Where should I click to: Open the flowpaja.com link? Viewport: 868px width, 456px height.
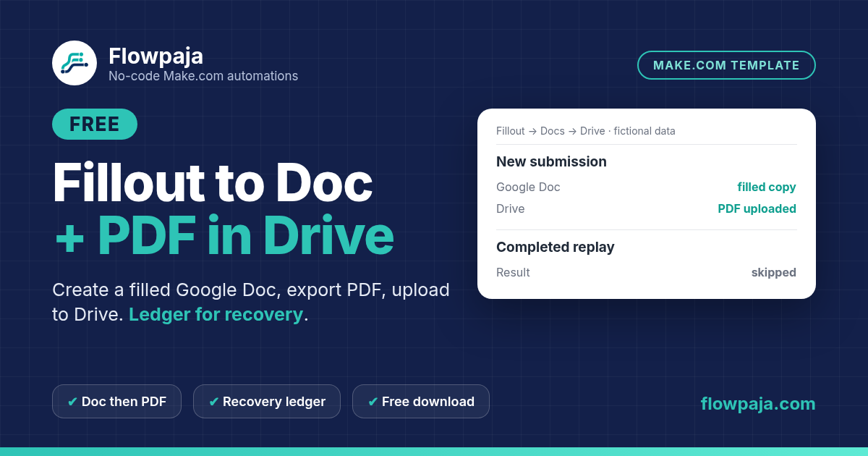click(758, 404)
